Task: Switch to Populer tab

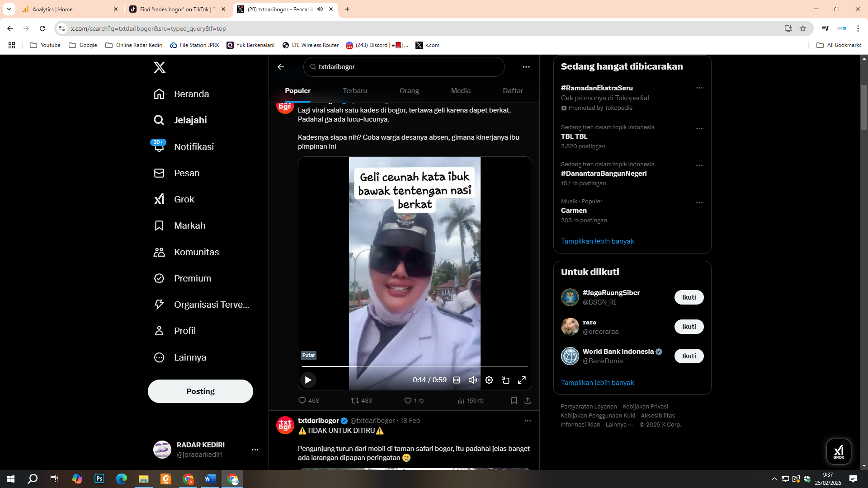Action: (x=297, y=91)
